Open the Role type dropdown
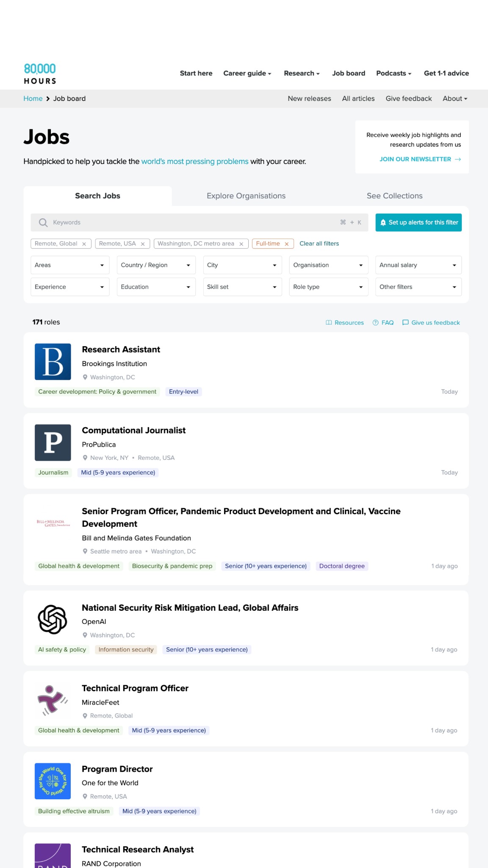The width and height of the screenshot is (488, 868). pyautogui.click(x=329, y=287)
